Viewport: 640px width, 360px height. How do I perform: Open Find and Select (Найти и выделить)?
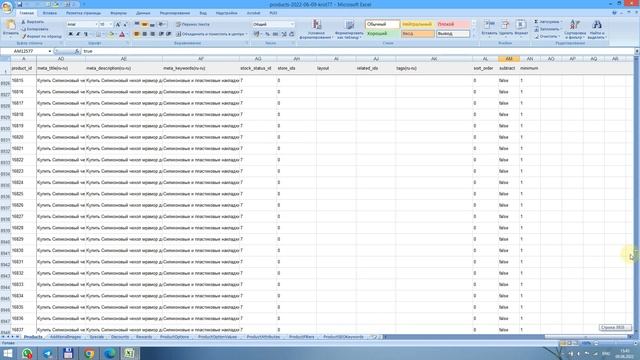point(597,29)
